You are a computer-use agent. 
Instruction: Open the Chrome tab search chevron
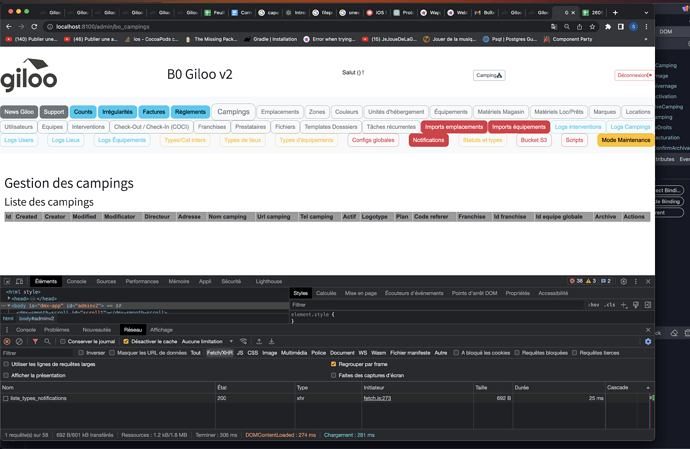coord(646,13)
